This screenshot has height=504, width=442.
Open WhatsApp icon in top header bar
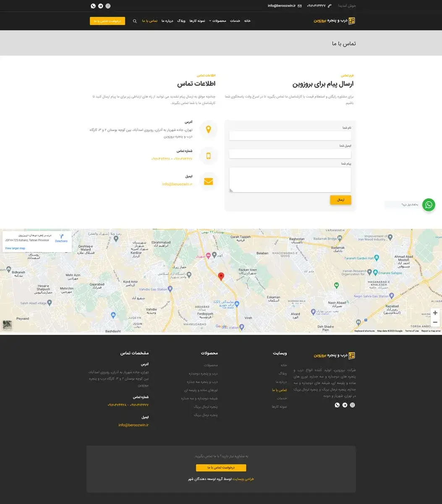(x=93, y=6)
